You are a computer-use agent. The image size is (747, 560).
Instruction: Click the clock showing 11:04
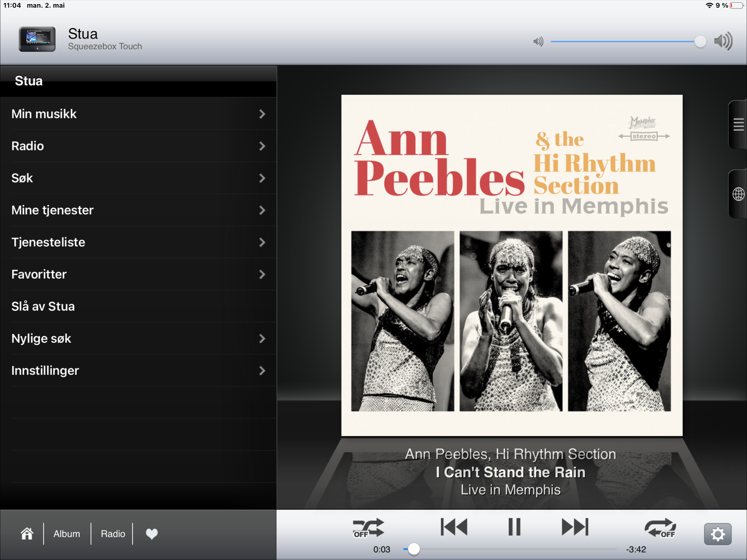point(12,5)
